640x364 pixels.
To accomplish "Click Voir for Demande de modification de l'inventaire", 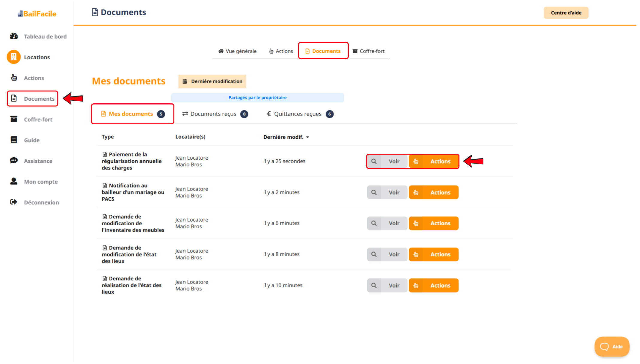I will pyautogui.click(x=394, y=223).
